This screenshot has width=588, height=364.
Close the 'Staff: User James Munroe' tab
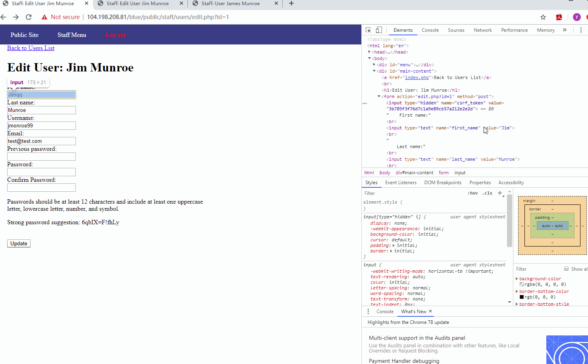point(276,3)
